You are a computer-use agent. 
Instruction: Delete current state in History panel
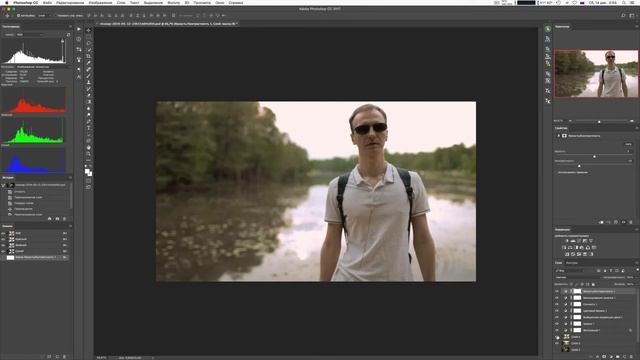coord(64,219)
